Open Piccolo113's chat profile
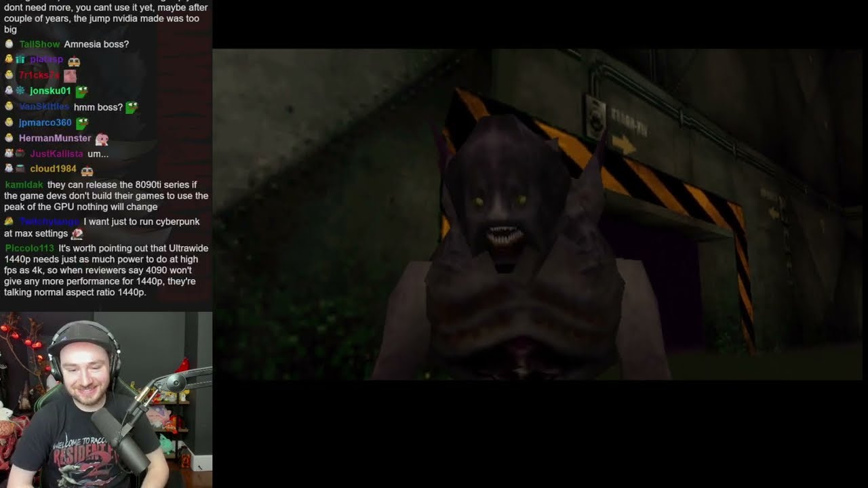The width and height of the screenshot is (868, 488). pyautogui.click(x=30, y=249)
